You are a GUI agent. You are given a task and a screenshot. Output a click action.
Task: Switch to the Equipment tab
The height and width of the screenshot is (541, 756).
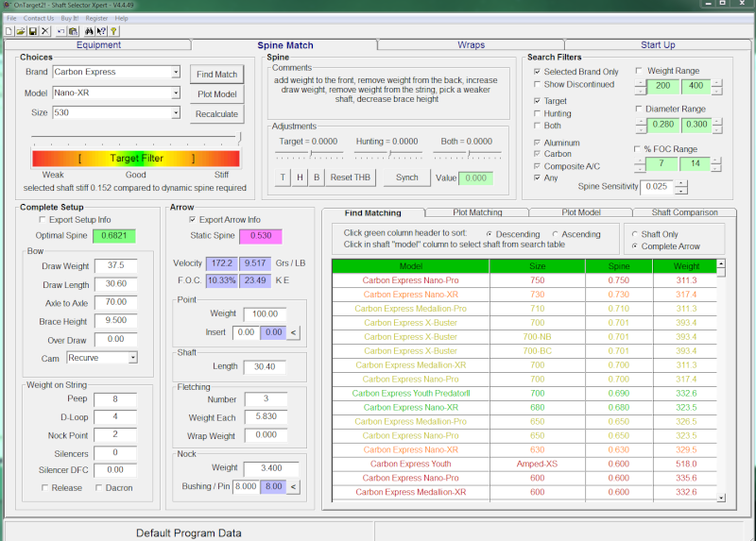coord(98,44)
